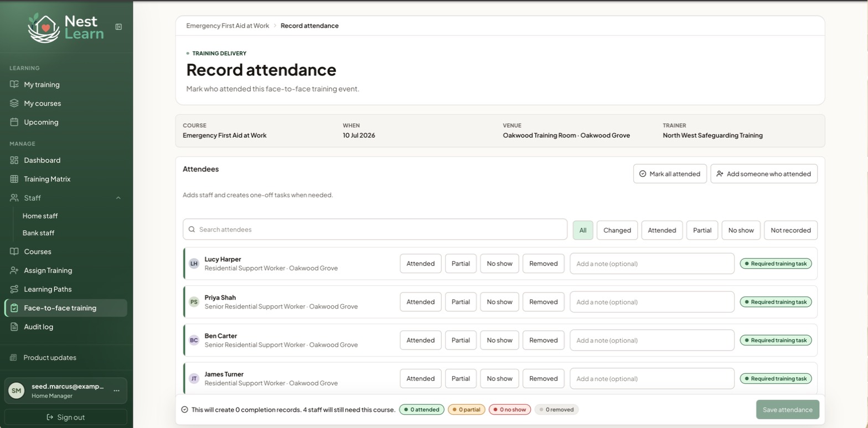Viewport: 868px width, 428px height.
Task: Select the All filter tab
Action: (583, 230)
